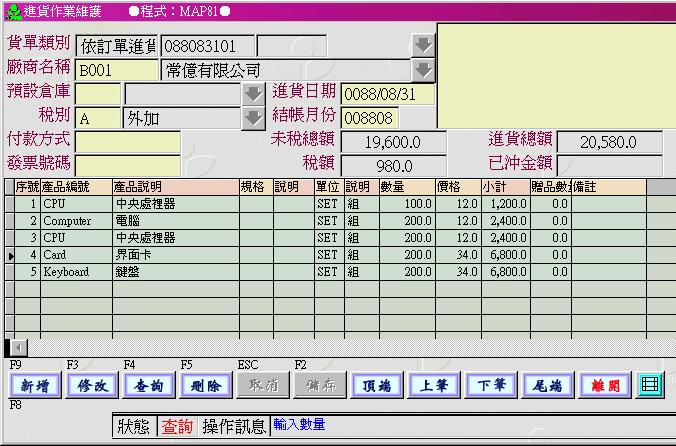
Task: Click the 發票號碼 input field
Action: coord(128,165)
